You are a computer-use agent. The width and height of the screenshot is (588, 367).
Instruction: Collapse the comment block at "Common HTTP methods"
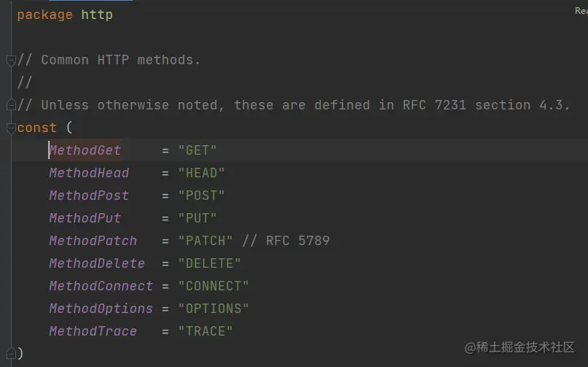pos(11,60)
